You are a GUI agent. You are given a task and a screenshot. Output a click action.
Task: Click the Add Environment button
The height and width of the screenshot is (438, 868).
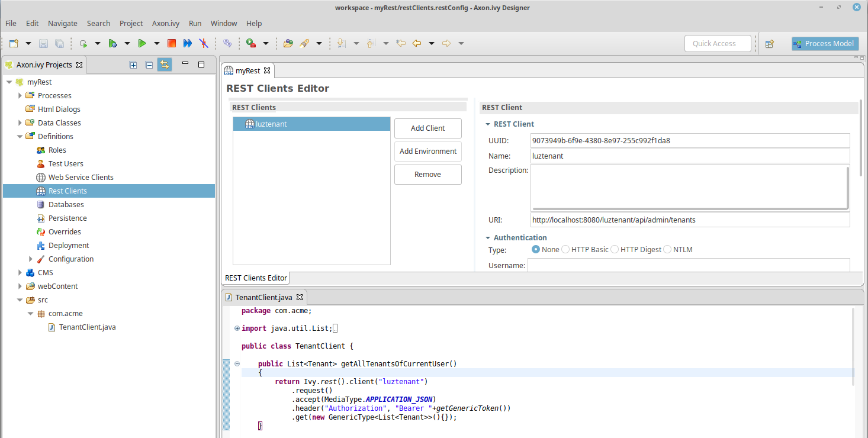click(427, 151)
